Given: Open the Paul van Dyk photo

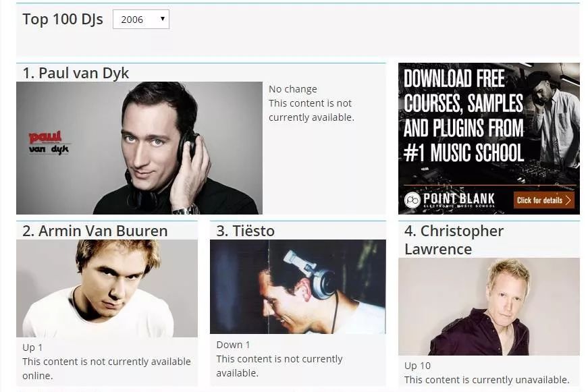Looking at the screenshot, I should click(x=139, y=148).
